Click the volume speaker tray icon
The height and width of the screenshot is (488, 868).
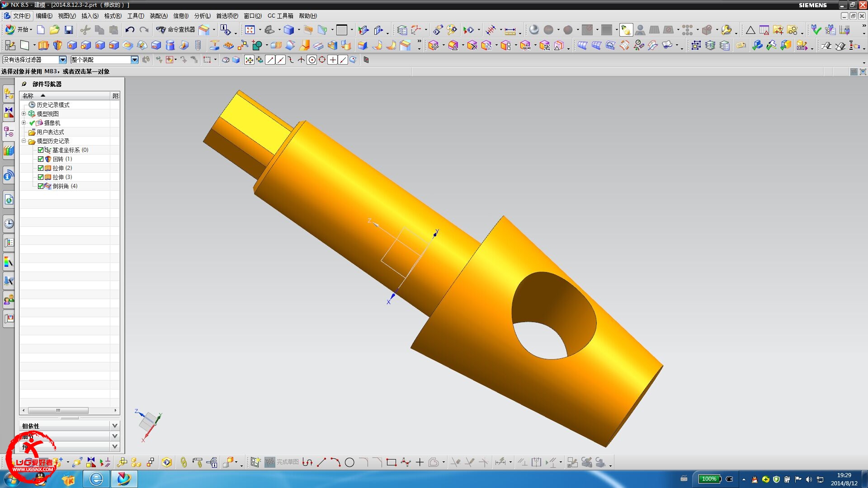809,479
